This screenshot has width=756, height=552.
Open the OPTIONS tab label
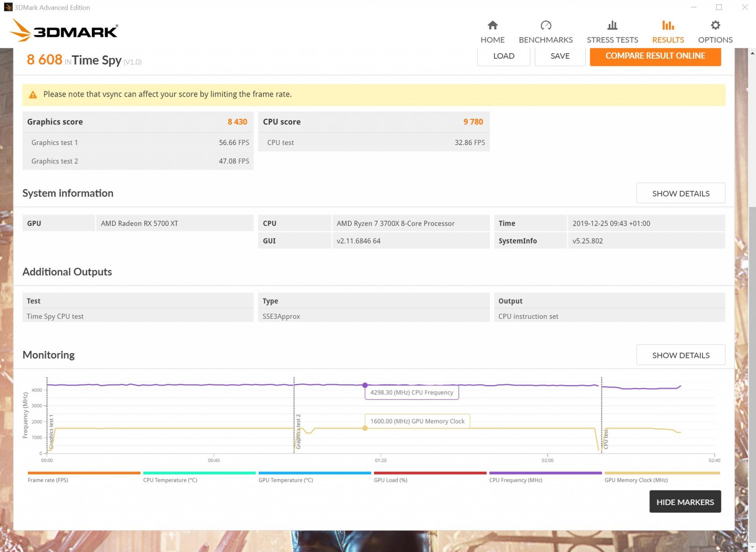click(715, 40)
